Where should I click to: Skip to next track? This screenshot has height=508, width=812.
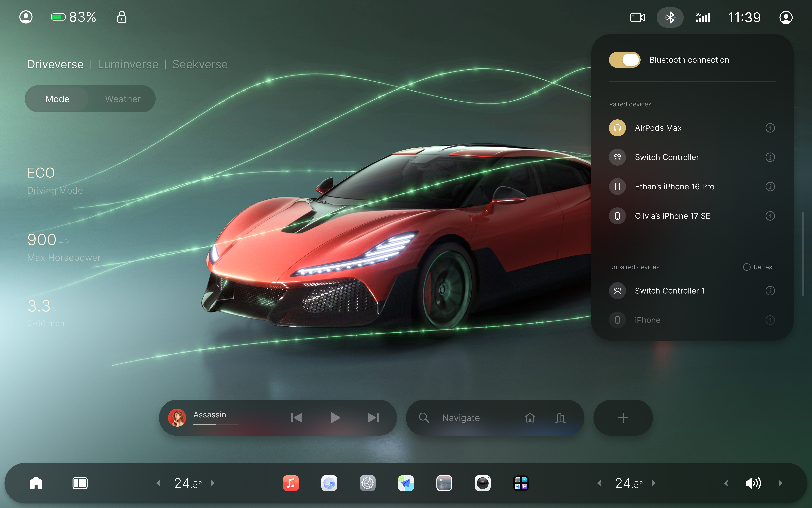pyautogui.click(x=373, y=418)
